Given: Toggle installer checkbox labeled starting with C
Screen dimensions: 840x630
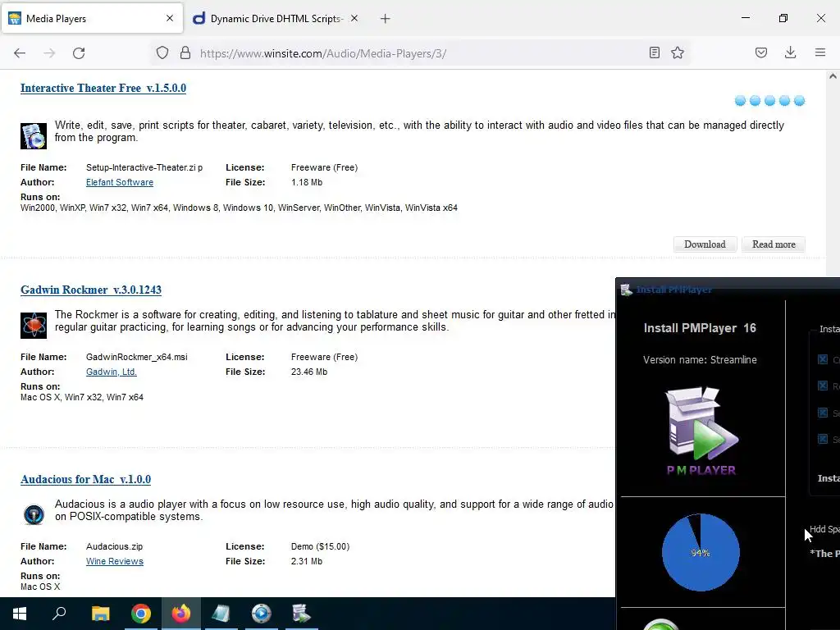Looking at the screenshot, I should click(x=823, y=359).
